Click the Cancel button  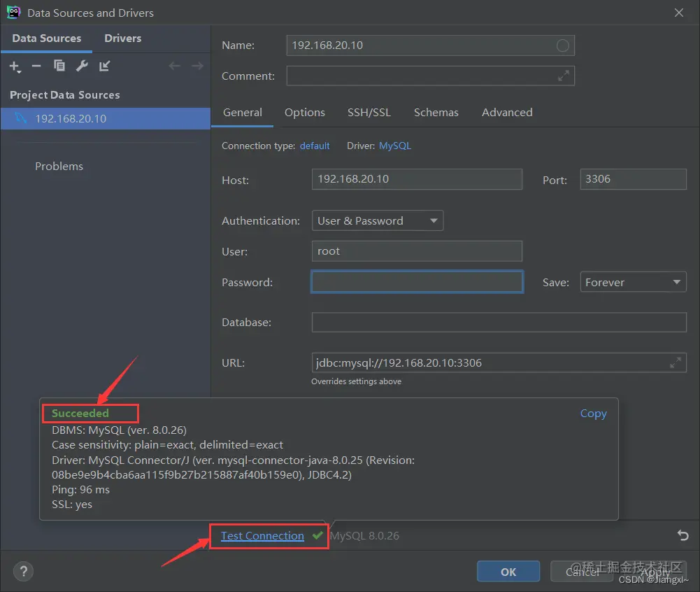point(582,572)
